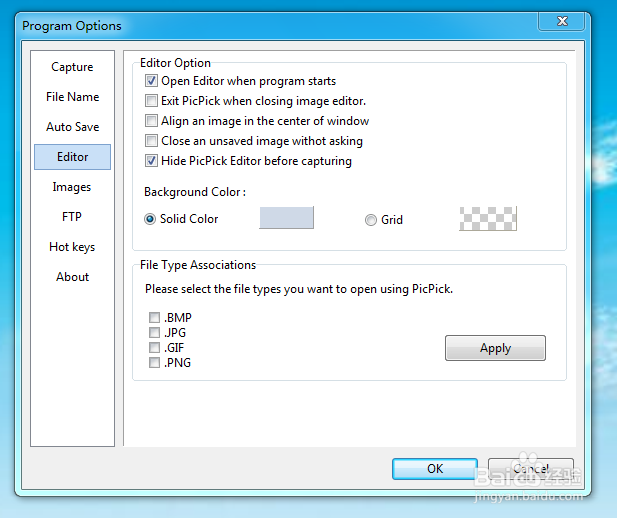Check the .JPG file type box
This screenshot has width=617, height=518.
pos(154,333)
